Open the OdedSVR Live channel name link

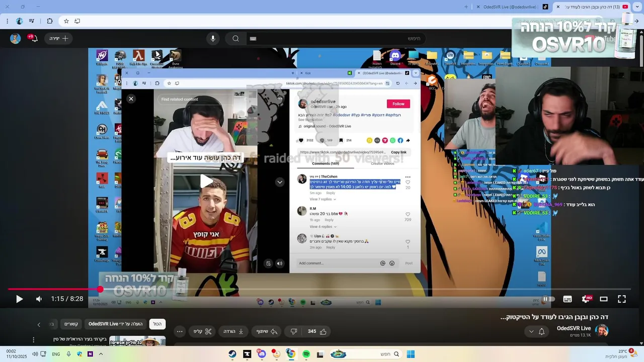(574, 328)
